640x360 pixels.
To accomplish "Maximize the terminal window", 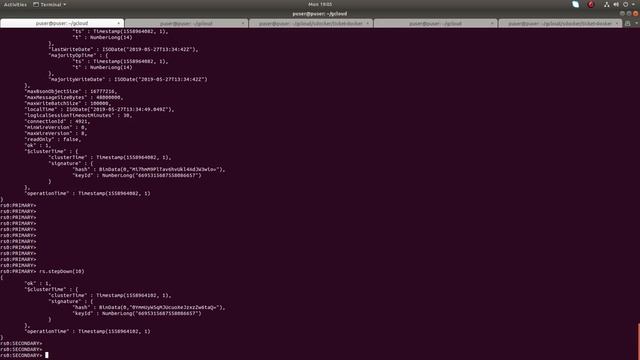I will 629,13.
